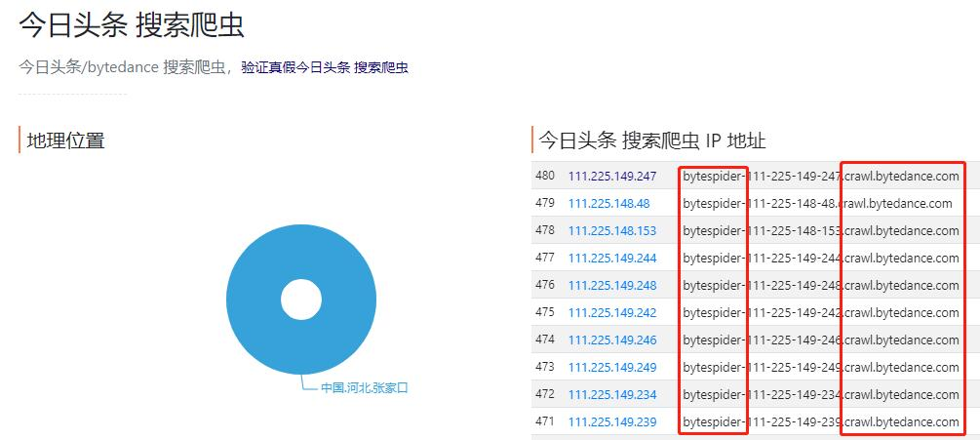The image size is (980, 440).
Task: Click the 中国.河北.张家口 chart label
Action: (x=365, y=388)
